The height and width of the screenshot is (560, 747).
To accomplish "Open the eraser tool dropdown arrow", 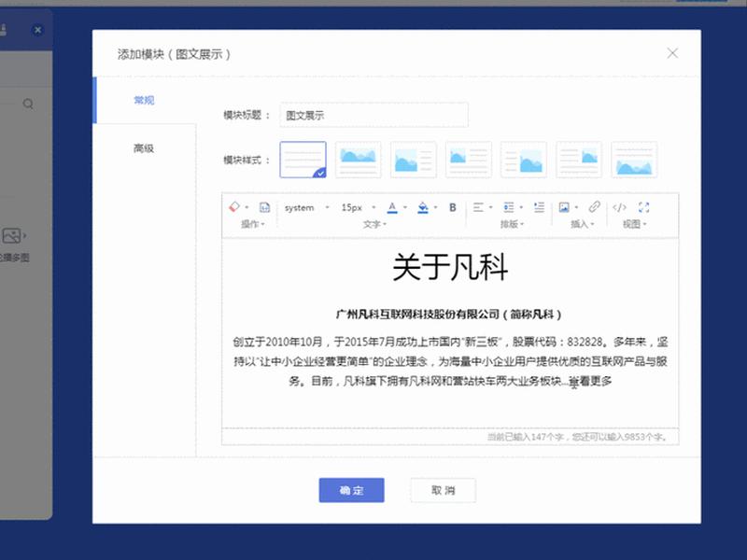I will coord(247,207).
